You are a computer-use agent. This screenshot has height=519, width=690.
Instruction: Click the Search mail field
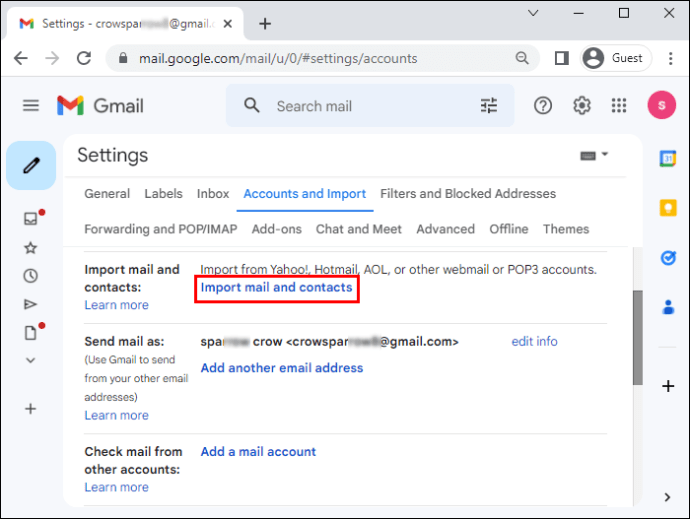370,106
